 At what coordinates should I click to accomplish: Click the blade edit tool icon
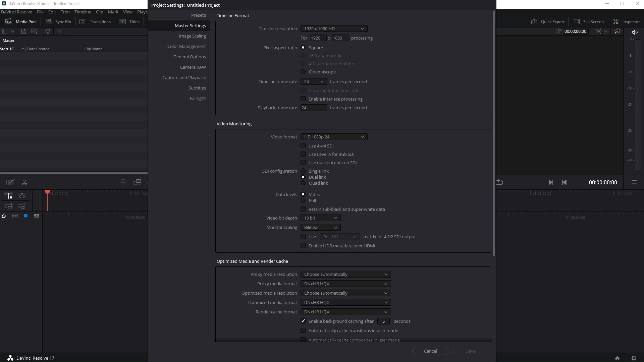point(24,182)
